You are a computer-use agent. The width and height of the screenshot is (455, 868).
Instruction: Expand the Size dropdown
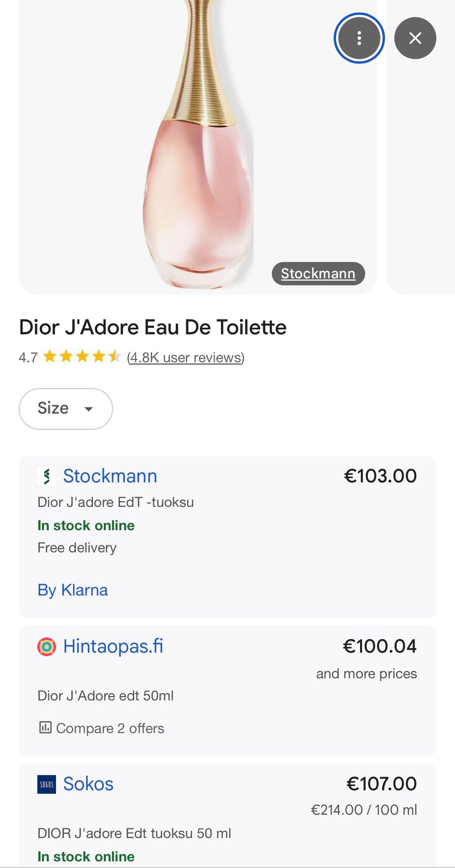66,408
